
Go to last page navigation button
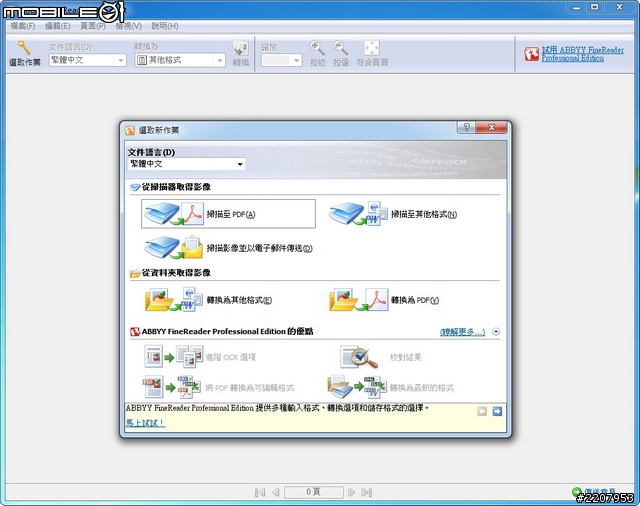tap(367, 493)
